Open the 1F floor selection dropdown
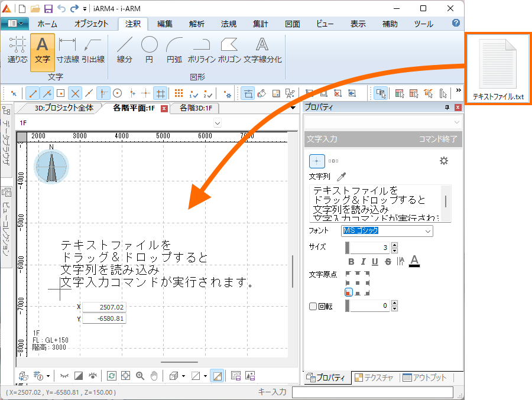The width and height of the screenshot is (532, 400). pos(218,123)
